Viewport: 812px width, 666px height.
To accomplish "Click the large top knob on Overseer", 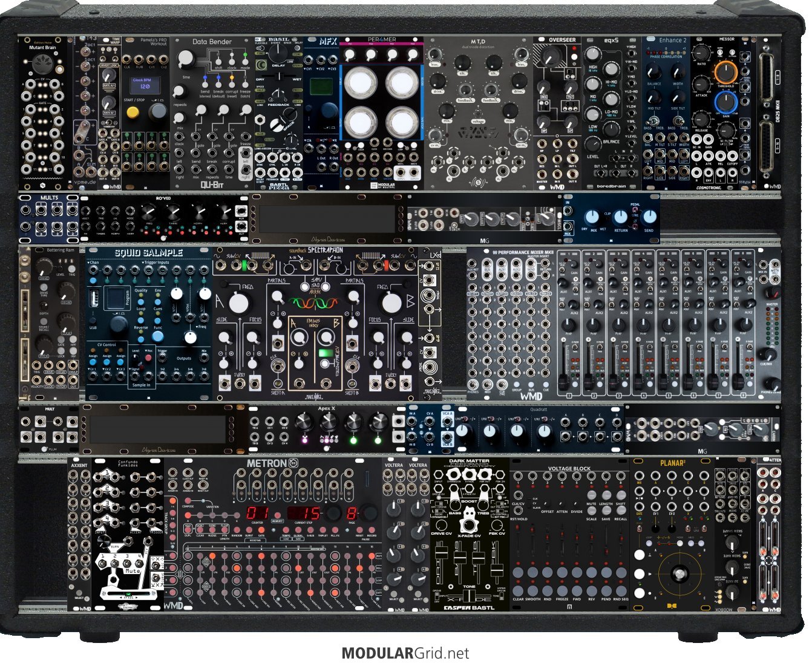I will [551, 58].
